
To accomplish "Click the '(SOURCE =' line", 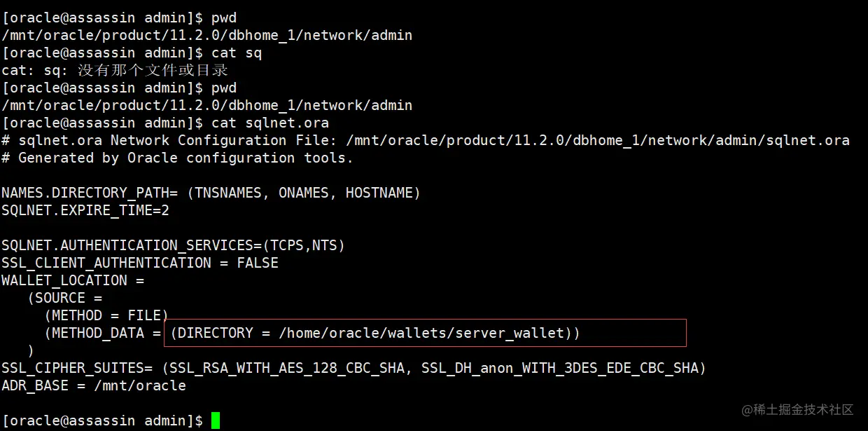I will pyautogui.click(x=64, y=298).
